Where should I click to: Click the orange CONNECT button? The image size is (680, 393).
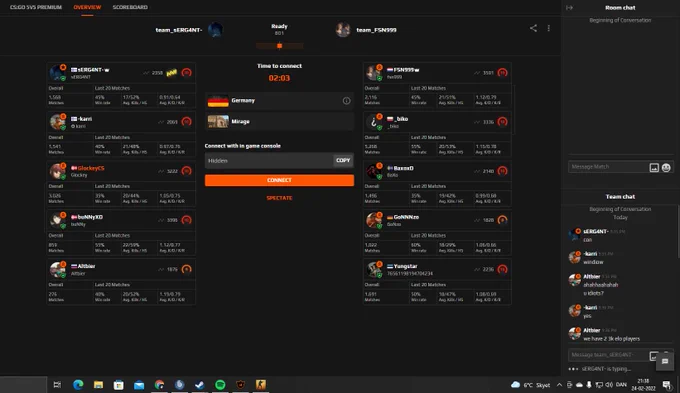[279, 180]
